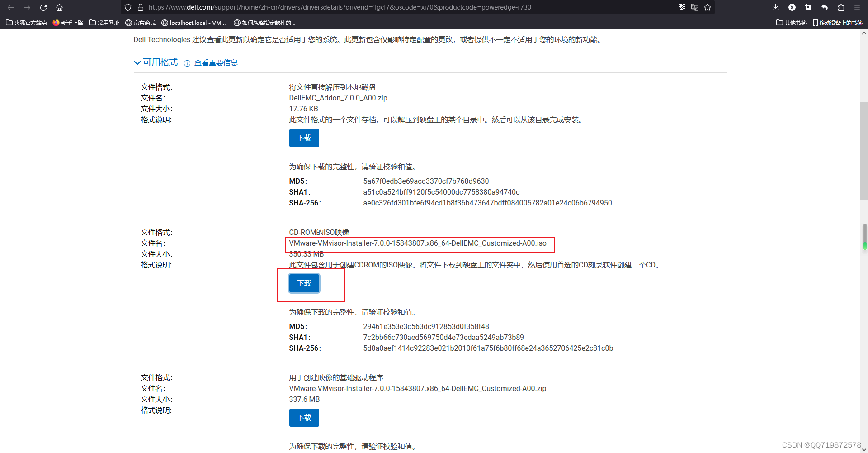Bookmark this page with the star
This screenshot has height=453, width=868.
[708, 7]
